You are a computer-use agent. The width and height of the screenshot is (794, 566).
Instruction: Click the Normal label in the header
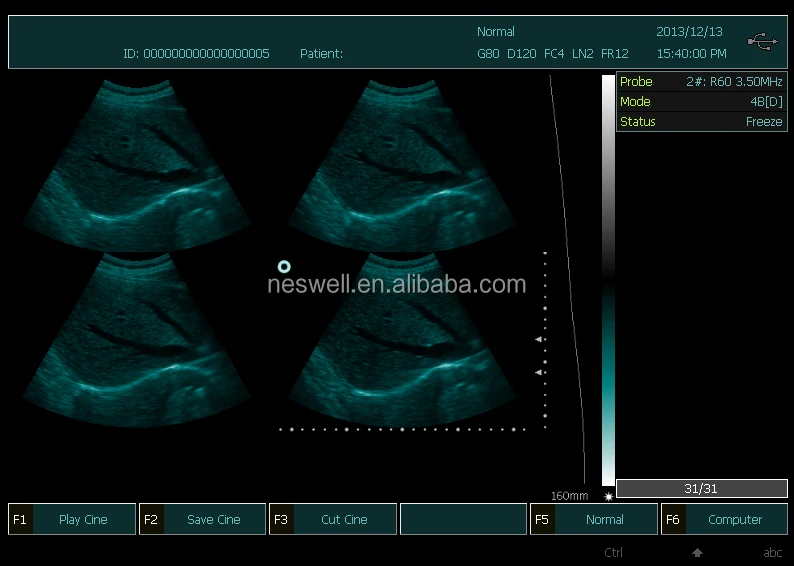[x=496, y=31]
